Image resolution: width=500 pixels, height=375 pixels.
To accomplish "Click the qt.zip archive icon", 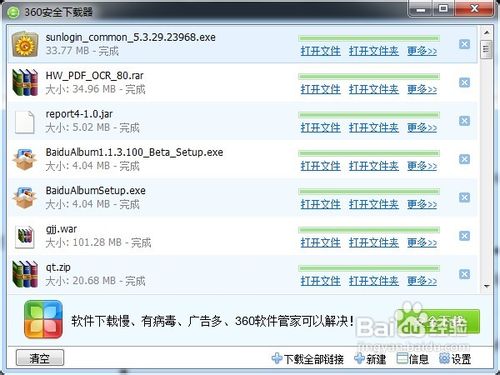I will [x=25, y=274].
